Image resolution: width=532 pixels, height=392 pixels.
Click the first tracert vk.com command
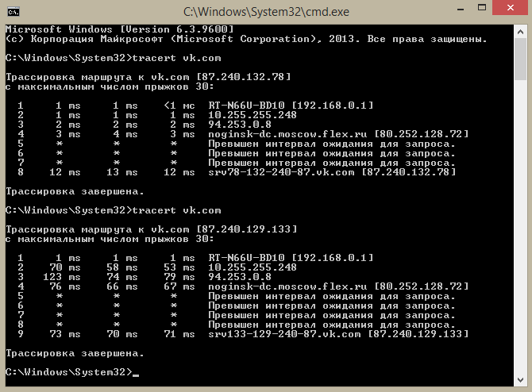tap(176, 58)
